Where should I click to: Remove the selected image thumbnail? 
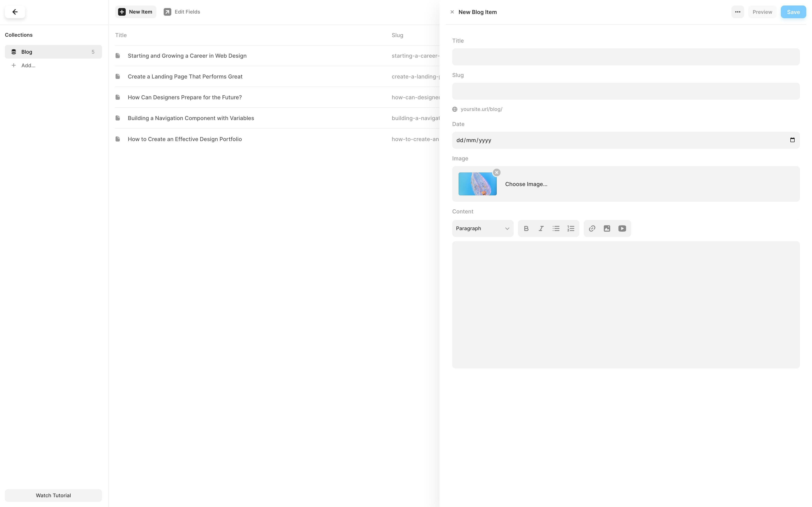pos(497,172)
